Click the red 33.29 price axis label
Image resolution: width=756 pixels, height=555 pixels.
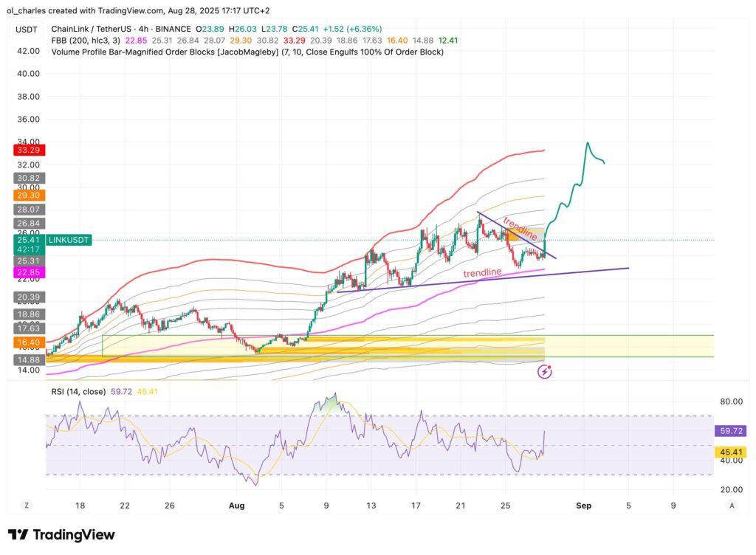[x=26, y=150]
